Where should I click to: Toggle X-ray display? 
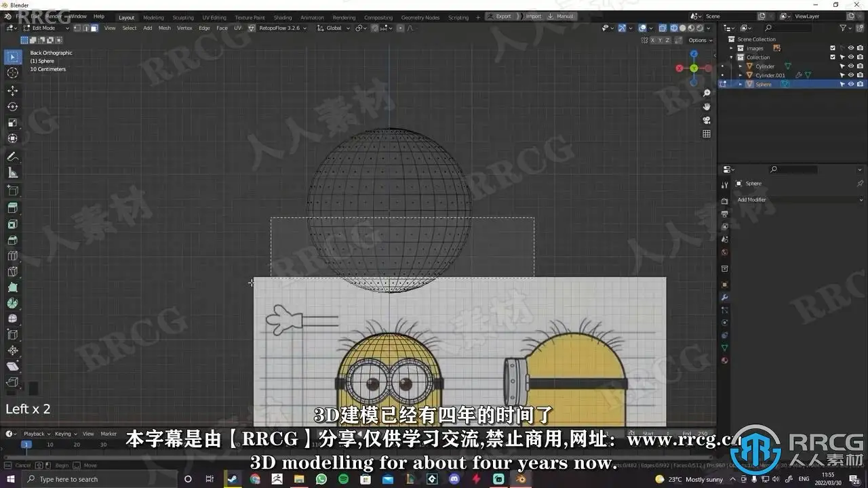(x=664, y=28)
